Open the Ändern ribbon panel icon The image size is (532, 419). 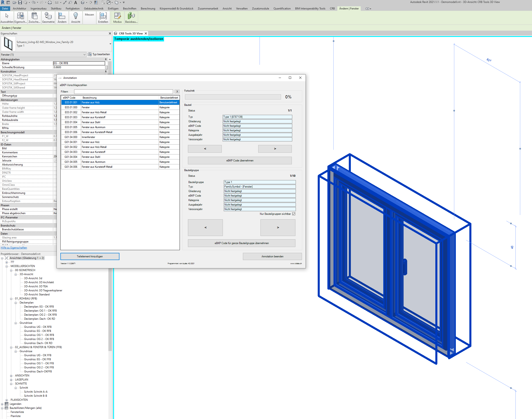62,18
